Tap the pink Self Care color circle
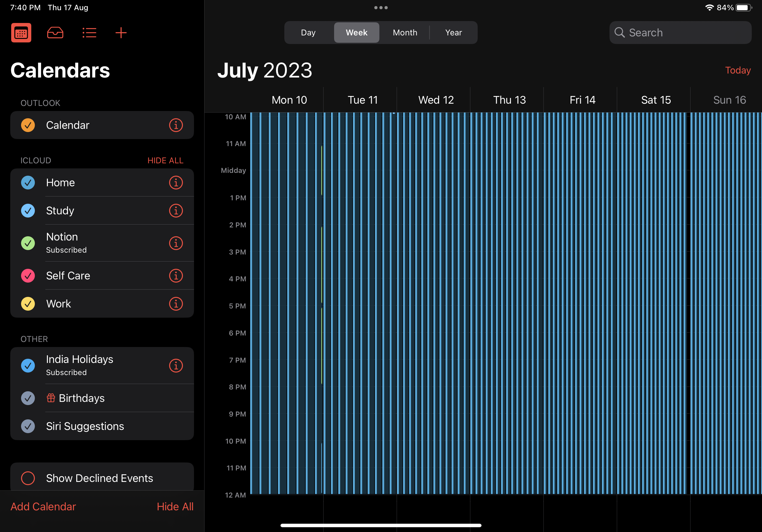 (28, 276)
